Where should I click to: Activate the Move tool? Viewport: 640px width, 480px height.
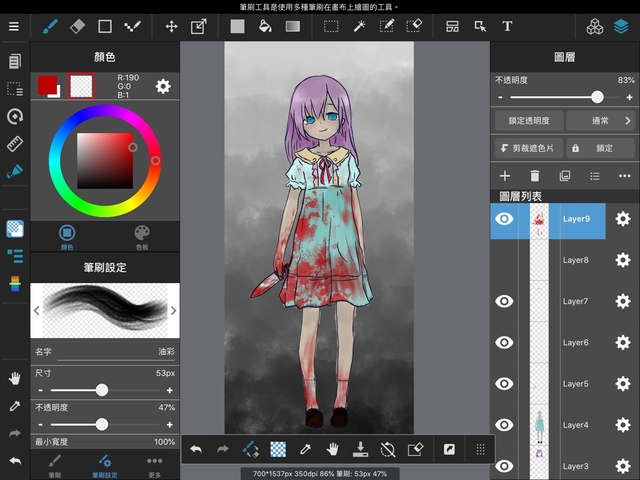coord(171,26)
